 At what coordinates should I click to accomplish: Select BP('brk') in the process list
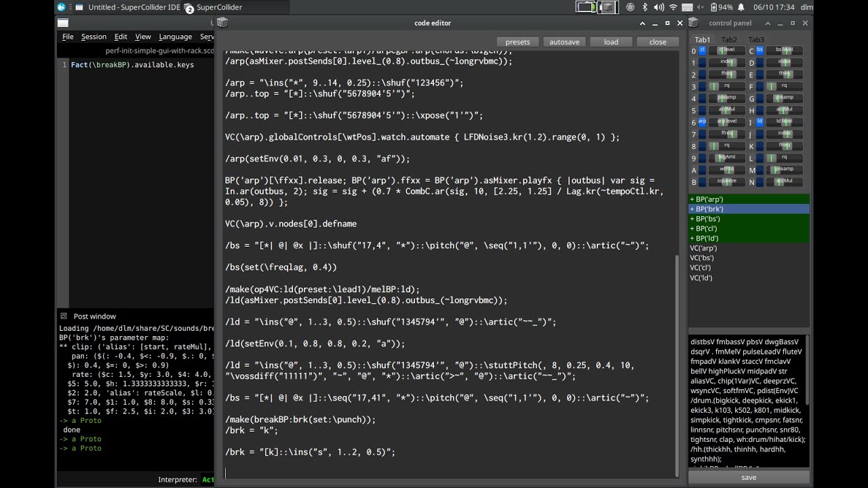(749, 209)
